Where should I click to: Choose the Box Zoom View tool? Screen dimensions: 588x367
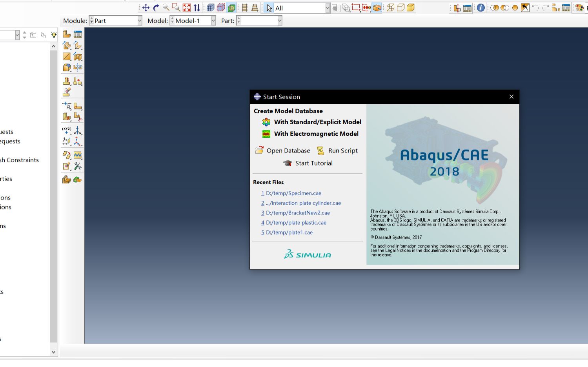tap(176, 8)
